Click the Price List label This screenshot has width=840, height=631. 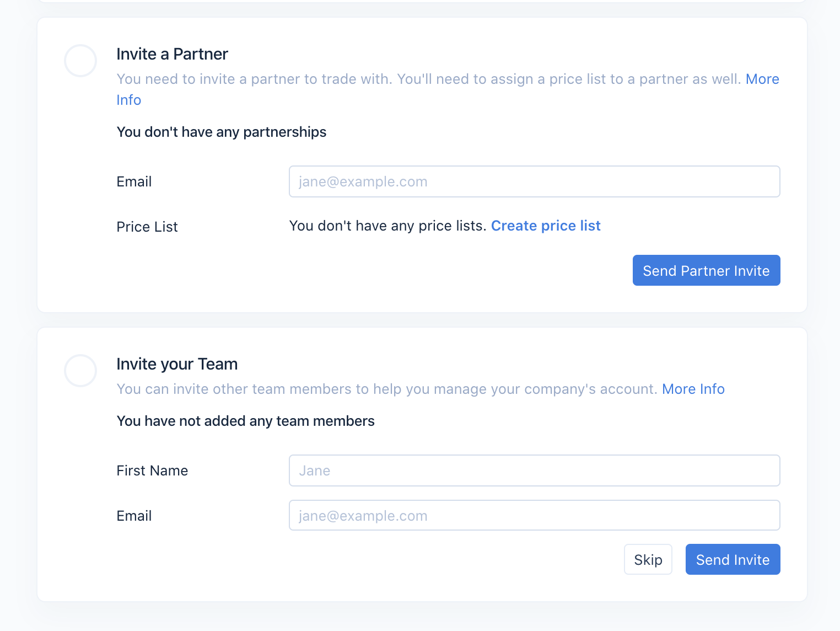click(147, 227)
